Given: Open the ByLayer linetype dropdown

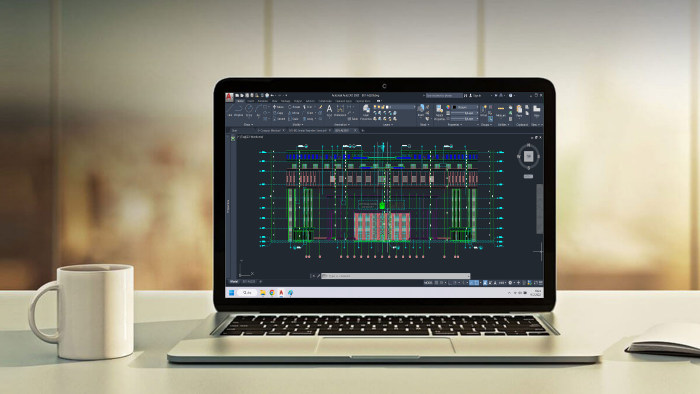Looking at the screenshot, I should point(463,119).
